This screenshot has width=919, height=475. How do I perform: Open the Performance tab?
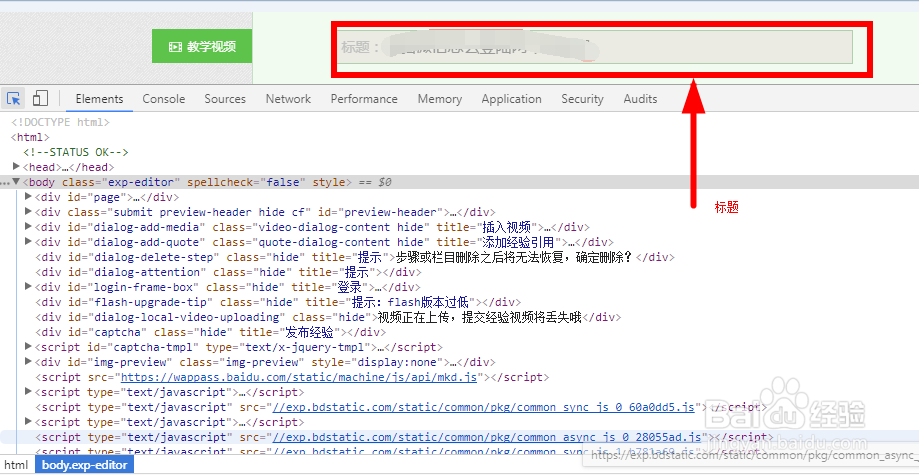click(364, 99)
